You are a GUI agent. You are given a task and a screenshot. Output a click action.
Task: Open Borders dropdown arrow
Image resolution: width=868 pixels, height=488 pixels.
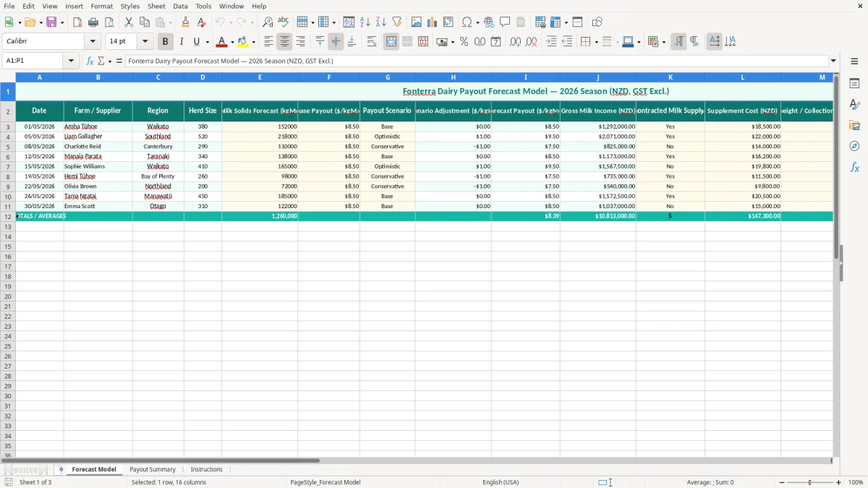(597, 42)
